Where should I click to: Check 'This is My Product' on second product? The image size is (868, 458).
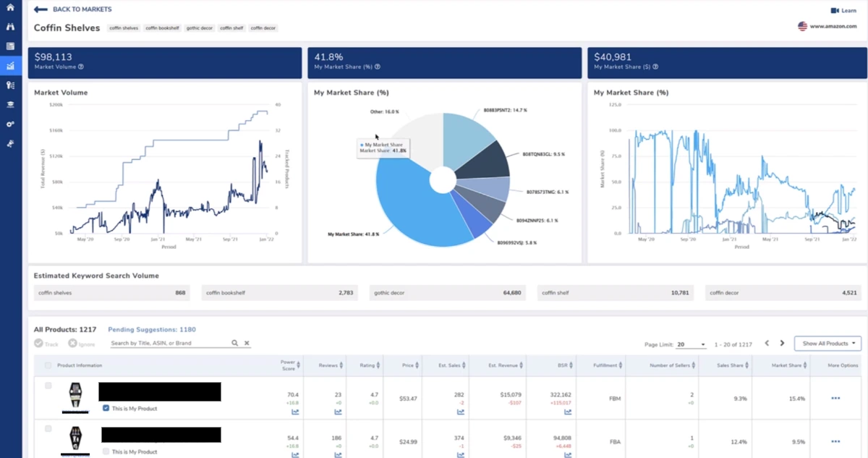click(106, 451)
